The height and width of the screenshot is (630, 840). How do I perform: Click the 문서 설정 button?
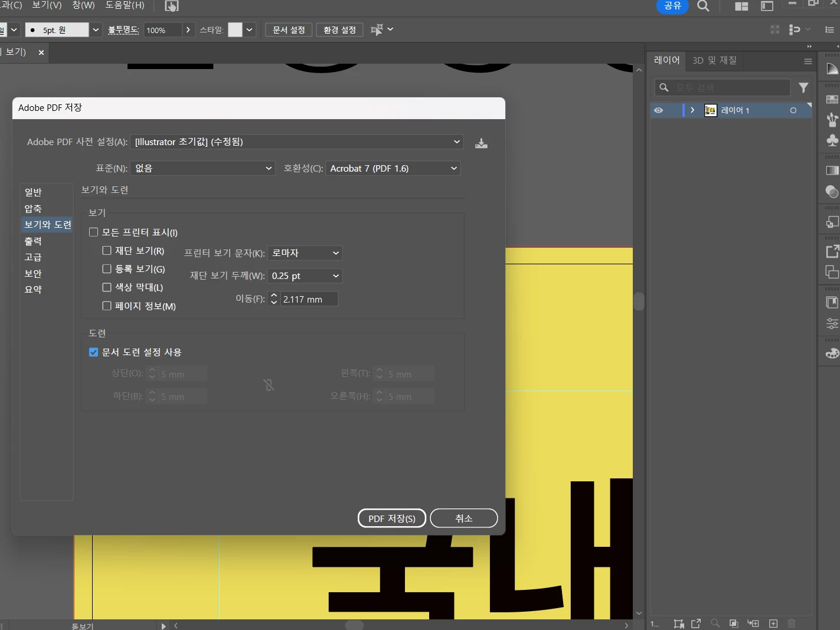(289, 29)
